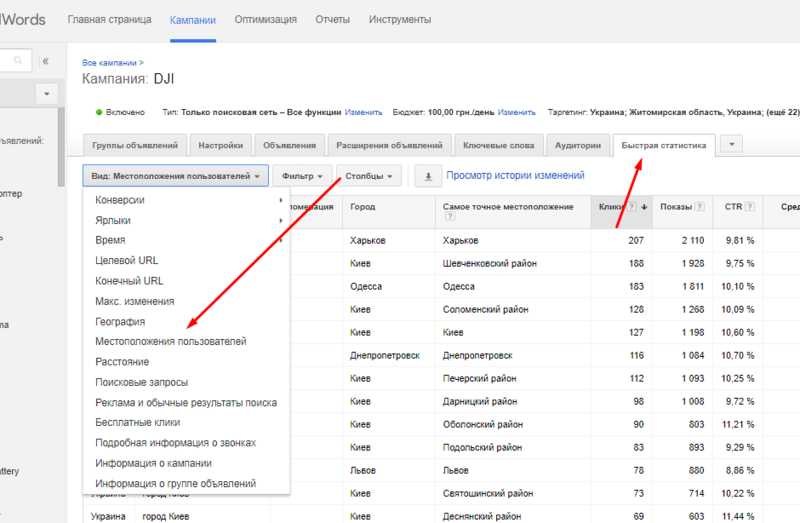Click the Печерский район location cell
The image size is (800, 523).
point(480,378)
